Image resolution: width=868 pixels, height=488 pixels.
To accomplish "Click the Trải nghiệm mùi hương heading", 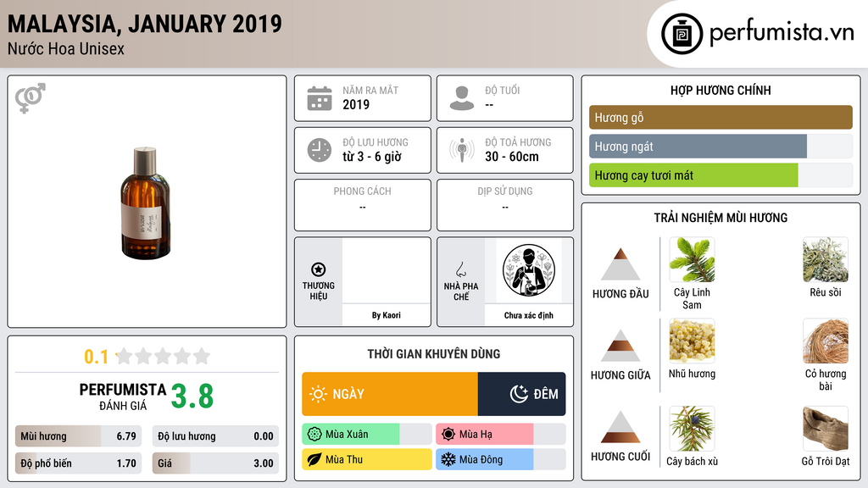I will click(721, 218).
